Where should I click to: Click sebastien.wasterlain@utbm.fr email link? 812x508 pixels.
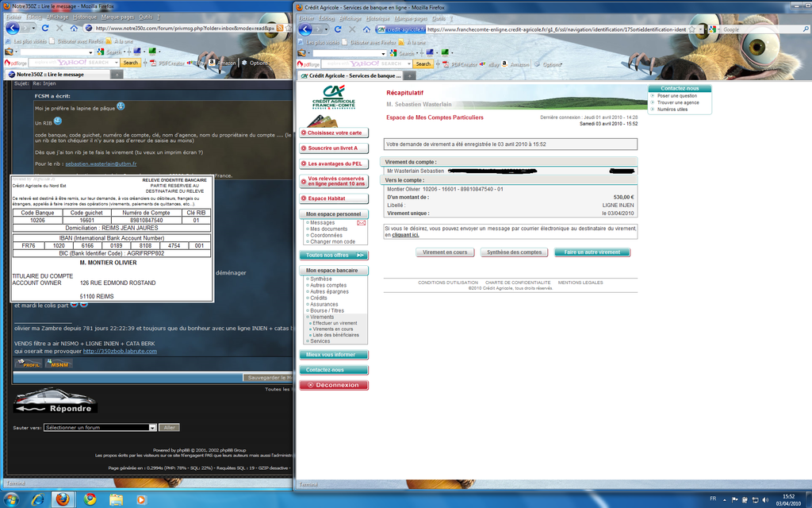[x=101, y=164]
